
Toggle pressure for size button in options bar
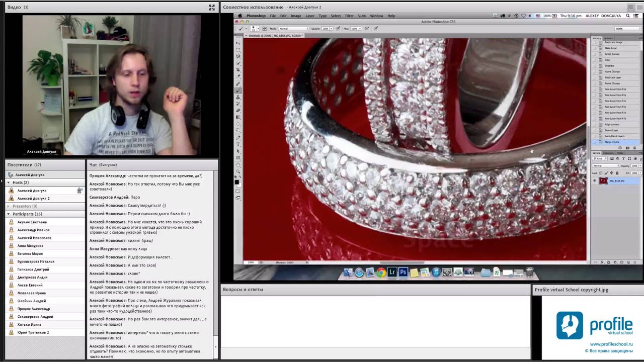click(x=376, y=29)
